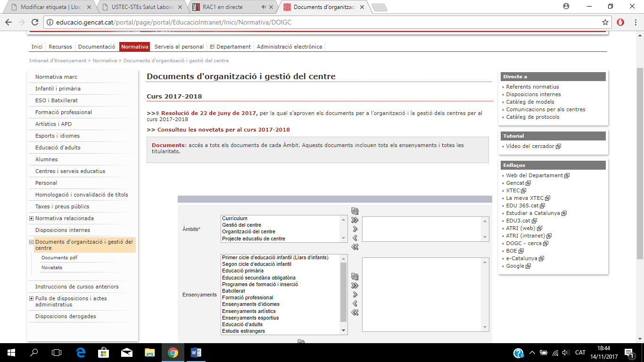Screen dimensions: 644x362
Task: Click the Ensenyaments refresh/swap arrows icon
Action: tap(355, 277)
